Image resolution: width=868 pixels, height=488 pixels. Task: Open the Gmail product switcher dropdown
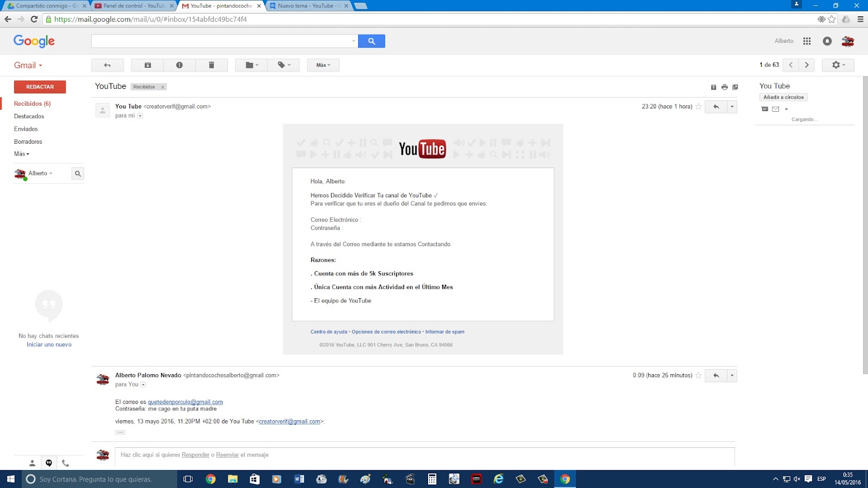click(x=28, y=66)
